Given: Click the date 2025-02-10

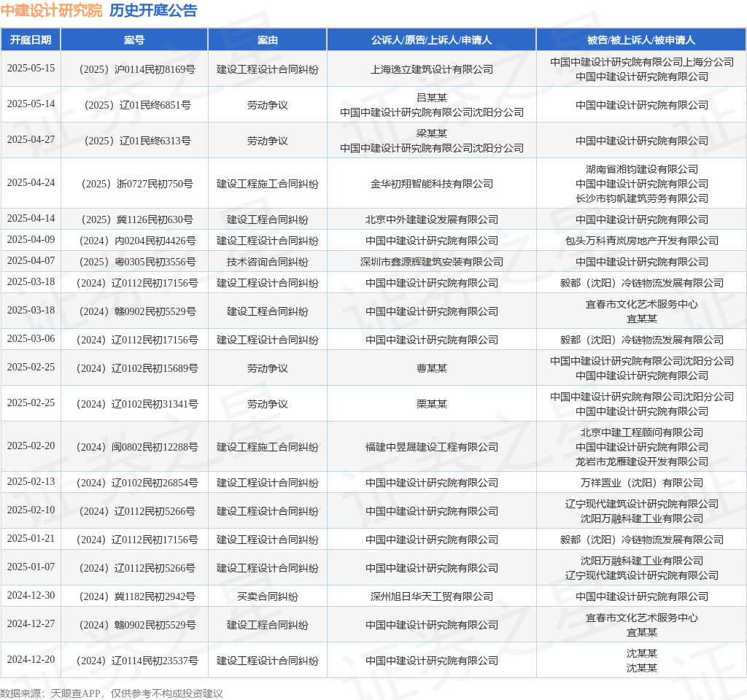Looking at the screenshot, I should coord(31,510).
